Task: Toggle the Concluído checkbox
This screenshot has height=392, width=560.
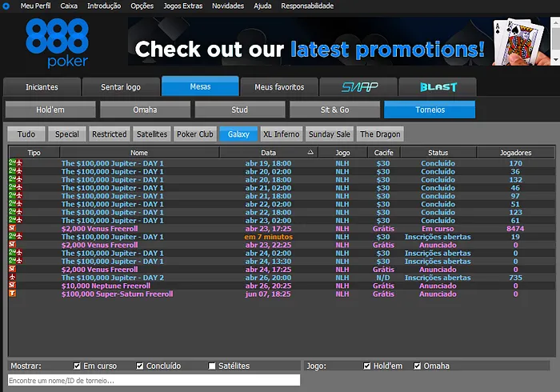Action: coord(140,366)
